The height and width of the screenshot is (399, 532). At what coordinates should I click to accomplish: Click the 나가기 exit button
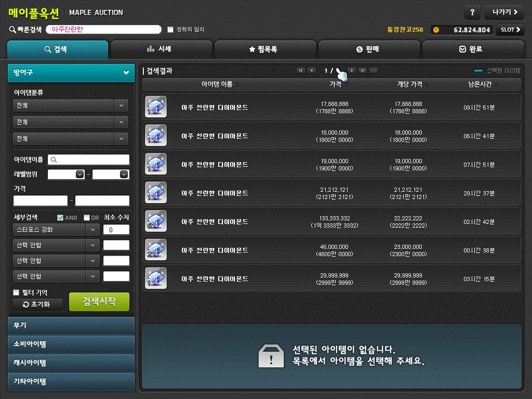pos(504,12)
